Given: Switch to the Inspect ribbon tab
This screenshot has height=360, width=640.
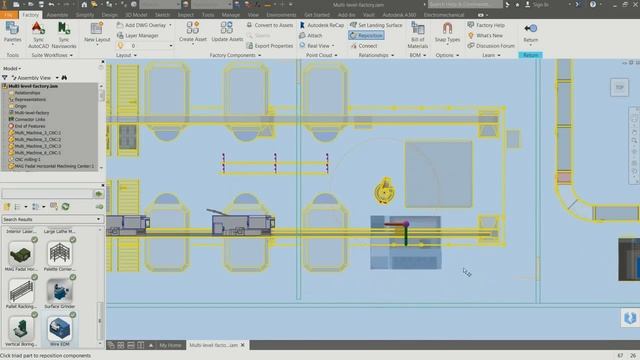Looking at the screenshot, I should click(x=186, y=15).
